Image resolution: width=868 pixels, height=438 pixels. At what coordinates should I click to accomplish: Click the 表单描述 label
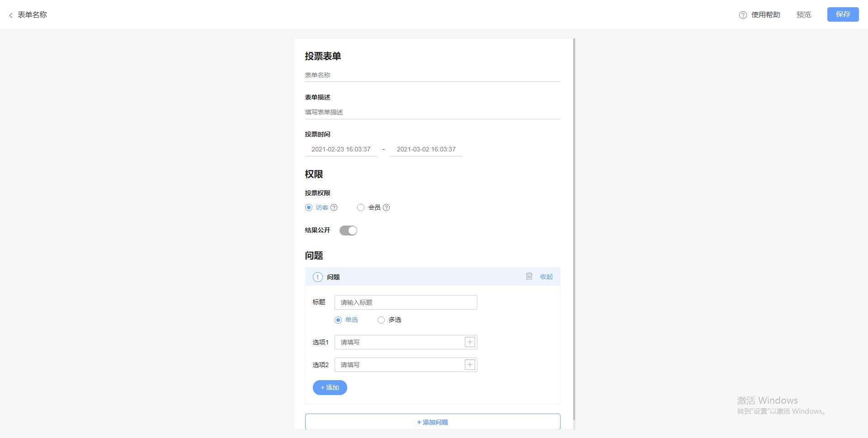(x=317, y=97)
